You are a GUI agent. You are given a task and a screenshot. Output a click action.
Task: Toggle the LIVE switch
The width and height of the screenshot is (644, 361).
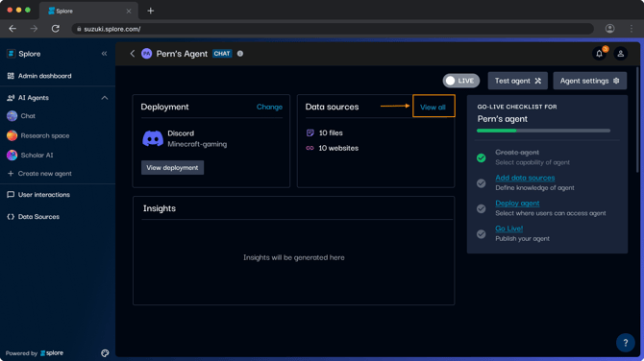460,81
